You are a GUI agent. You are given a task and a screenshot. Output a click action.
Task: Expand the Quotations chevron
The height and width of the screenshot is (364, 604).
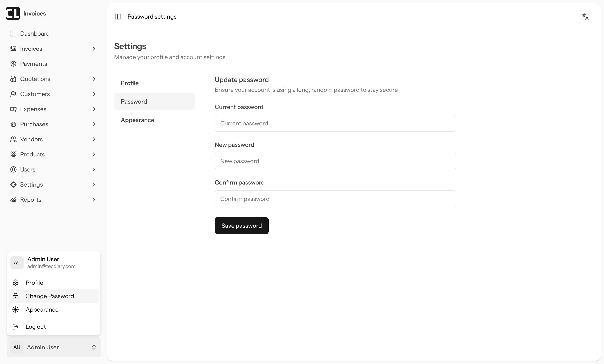(94, 79)
